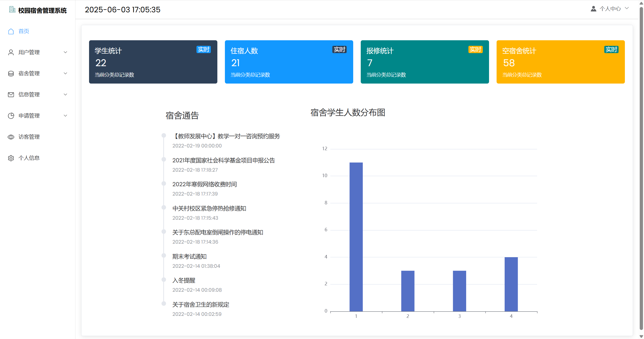This screenshot has height=339, width=644.
Task: Expand the 申请管理 submenu chevron
Action: [x=65, y=116]
